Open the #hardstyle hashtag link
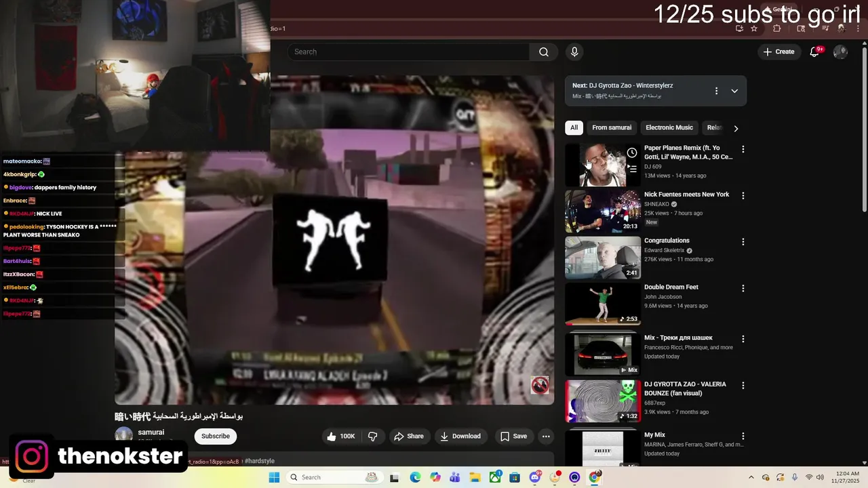Viewport: 868px width, 488px height. [259, 461]
